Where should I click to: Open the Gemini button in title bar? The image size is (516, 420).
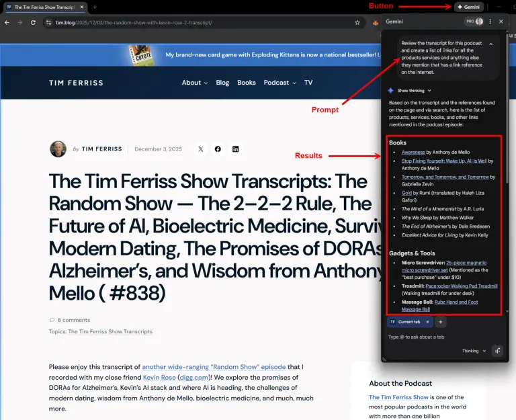[x=468, y=7]
